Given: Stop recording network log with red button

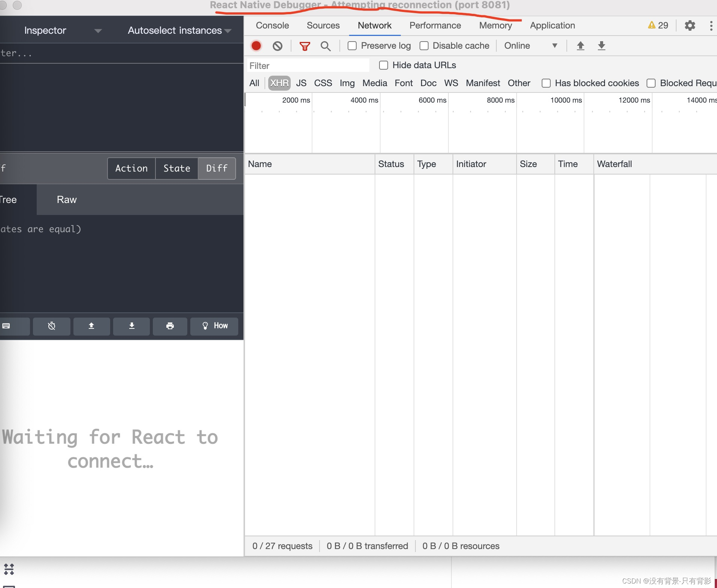Looking at the screenshot, I should (x=256, y=46).
